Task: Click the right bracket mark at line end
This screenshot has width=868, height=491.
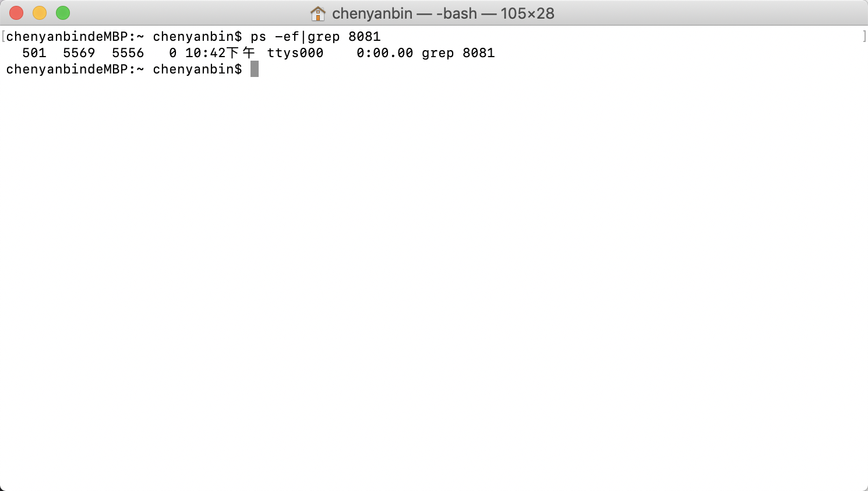Action: pyautogui.click(x=864, y=37)
